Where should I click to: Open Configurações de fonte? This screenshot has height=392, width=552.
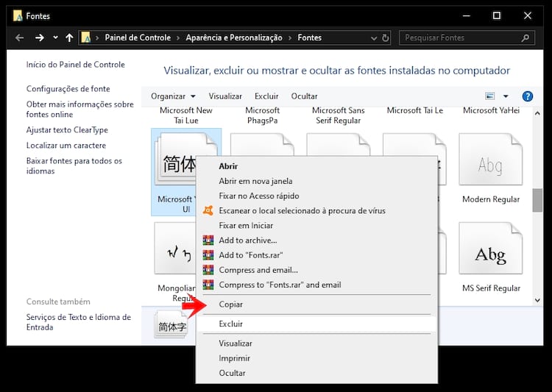(x=68, y=89)
